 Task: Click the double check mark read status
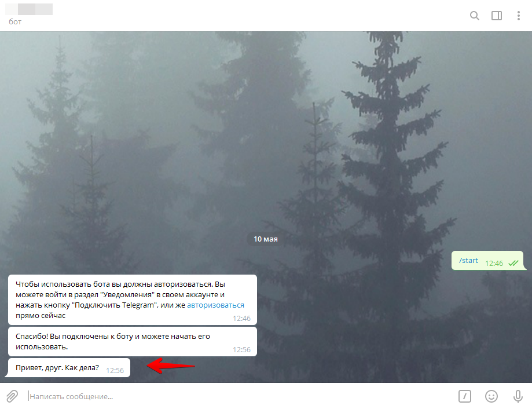pyautogui.click(x=513, y=264)
